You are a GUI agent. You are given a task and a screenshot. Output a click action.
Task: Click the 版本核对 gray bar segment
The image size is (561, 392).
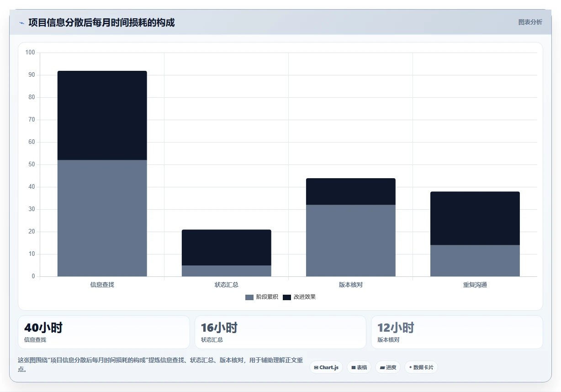[x=351, y=241]
